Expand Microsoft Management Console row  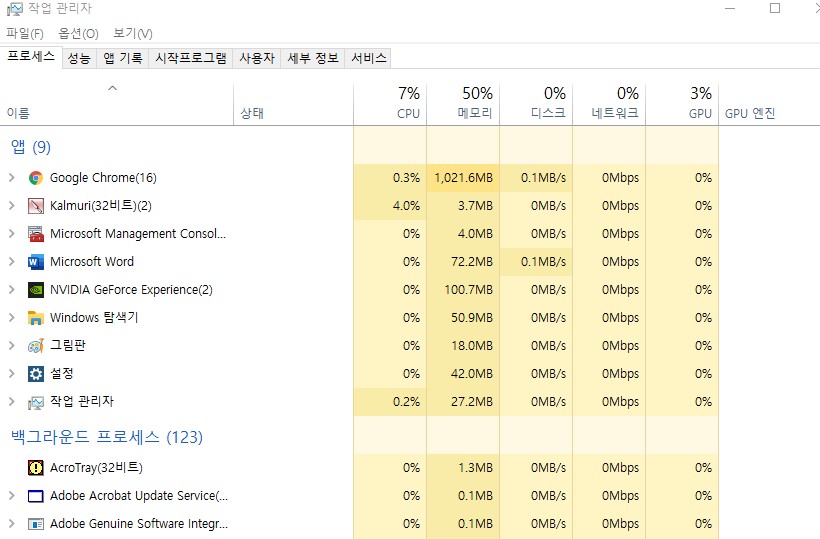click(x=12, y=234)
